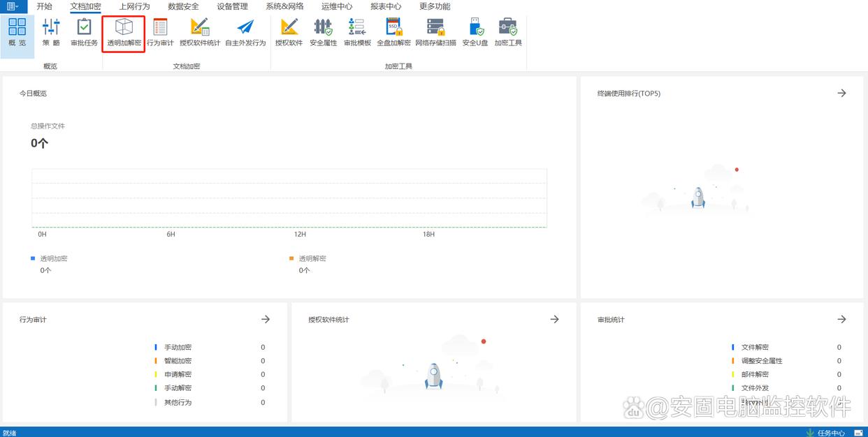This screenshot has height=437, width=868.
Task: Open the 审批模板 tool
Action: coord(357,33)
